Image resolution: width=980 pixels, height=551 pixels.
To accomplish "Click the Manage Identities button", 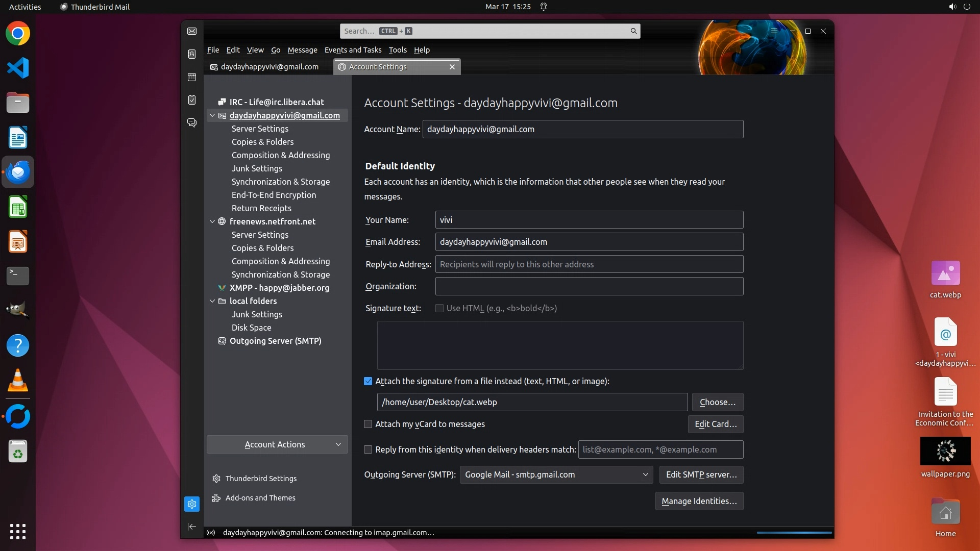I will click(x=699, y=501).
